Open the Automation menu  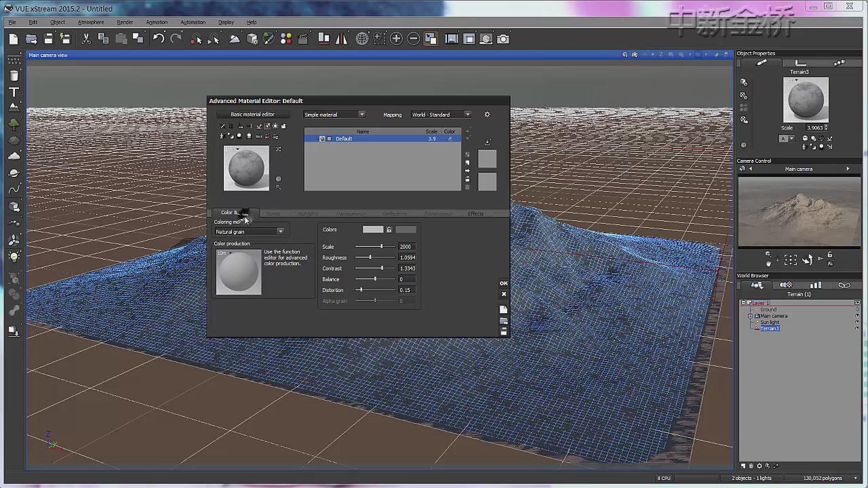(x=193, y=22)
